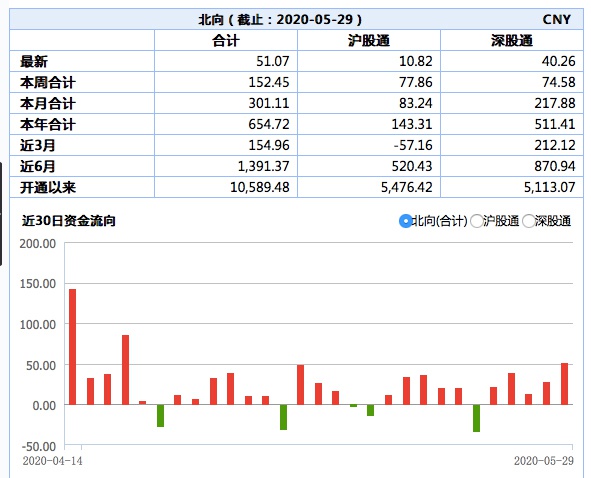591x478 pixels.
Task: Click the value 1,391.37
Action: click(x=263, y=166)
